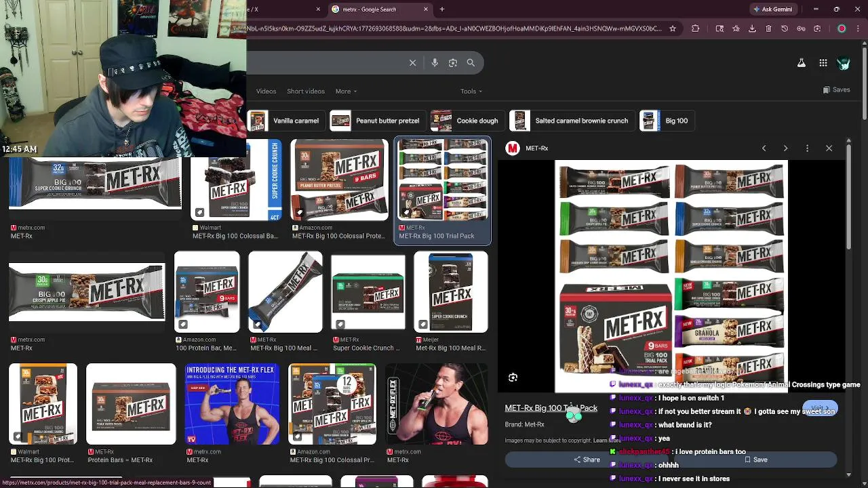The width and height of the screenshot is (868, 488).
Task: Open Meijer MET-Rx Big 100 thumbnail
Action: (x=451, y=291)
